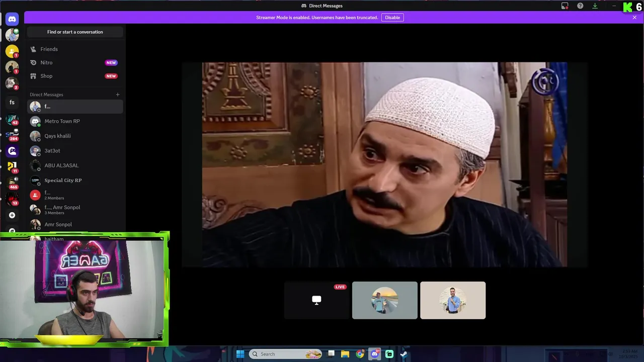Open the 3at3ot conversation
644x362 pixels.
pyautogui.click(x=75, y=151)
